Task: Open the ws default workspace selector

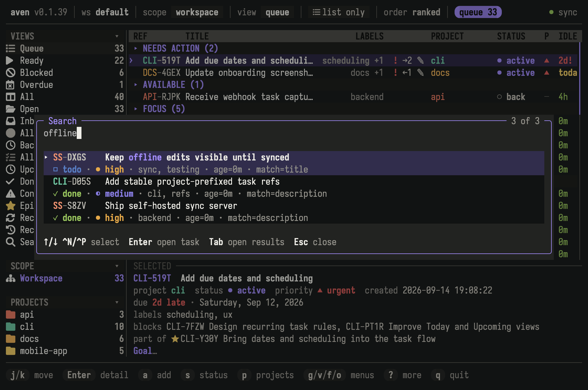Action: [105, 12]
